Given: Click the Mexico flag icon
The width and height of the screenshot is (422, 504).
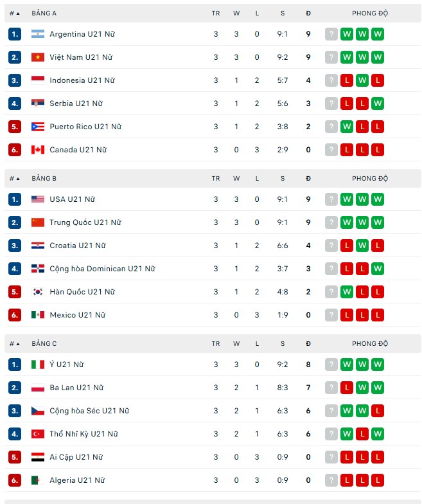Looking at the screenshot, I should (37, 315).
